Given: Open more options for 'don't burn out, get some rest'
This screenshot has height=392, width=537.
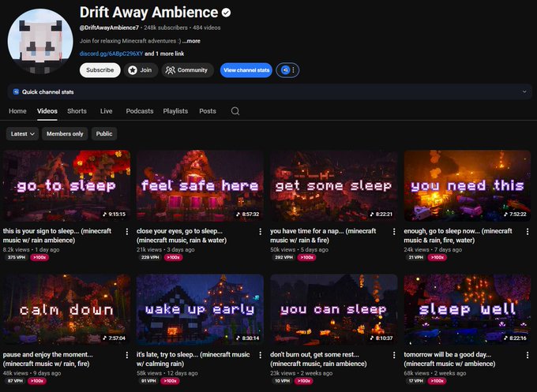Looking at the screenshot, I should click(x=394, y=355).
